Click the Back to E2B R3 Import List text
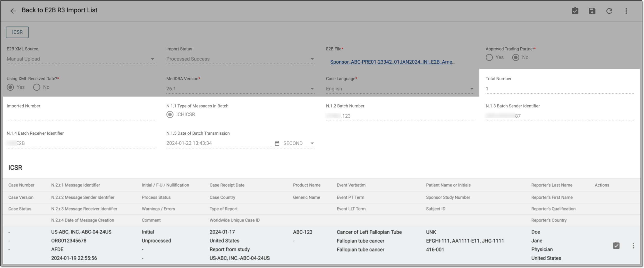The width and height of the screenshot is (644, 268). [x=60, y=10]
